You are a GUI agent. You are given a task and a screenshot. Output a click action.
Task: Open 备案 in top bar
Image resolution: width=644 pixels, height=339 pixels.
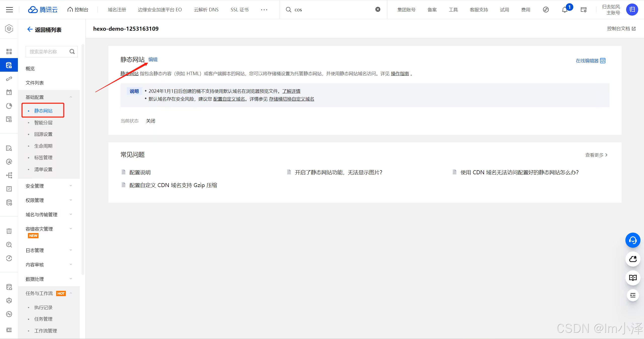click(x=432, y=10)
